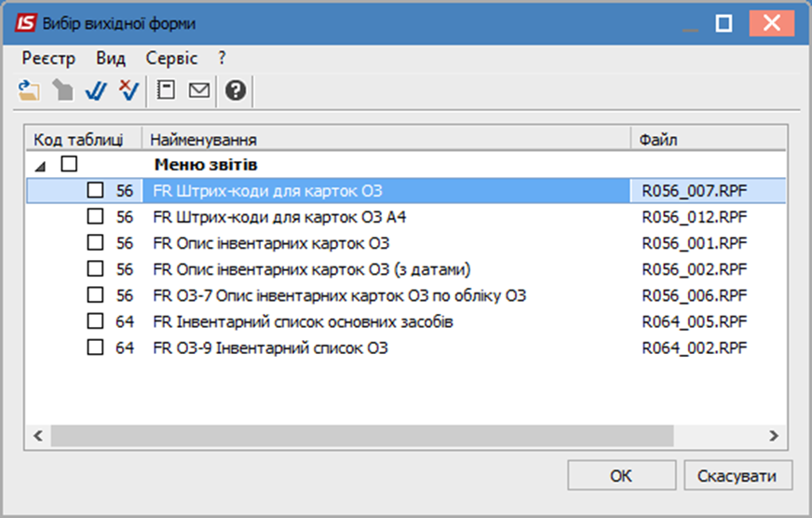Click the open folder icon in toolbar
The width and height of the screenshot is (812, 518).
tap(29, 90)
